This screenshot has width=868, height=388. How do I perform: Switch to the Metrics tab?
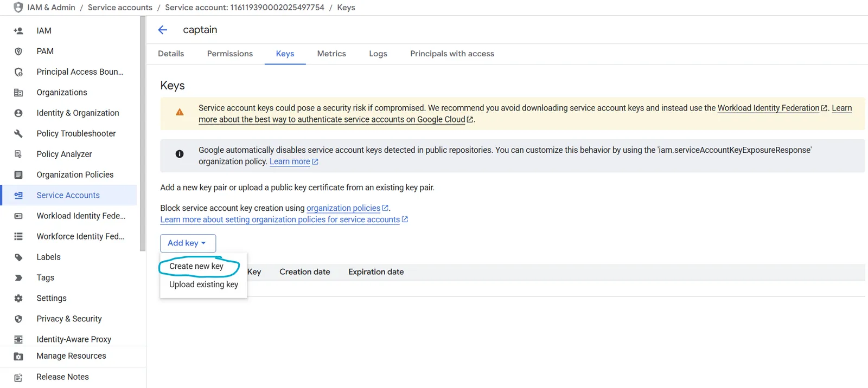point(331,54)
